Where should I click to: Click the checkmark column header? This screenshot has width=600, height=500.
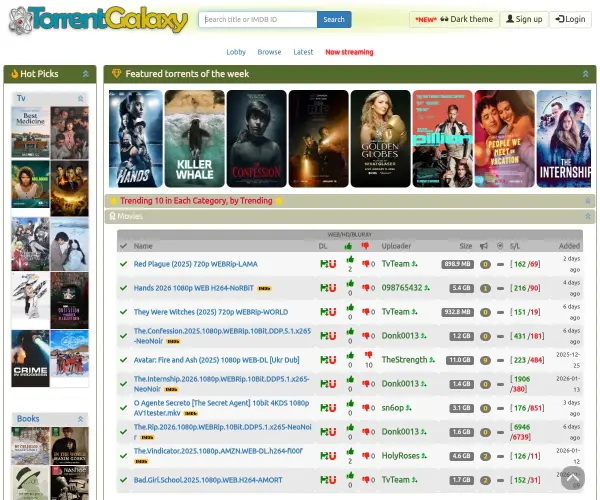point(123,246)
